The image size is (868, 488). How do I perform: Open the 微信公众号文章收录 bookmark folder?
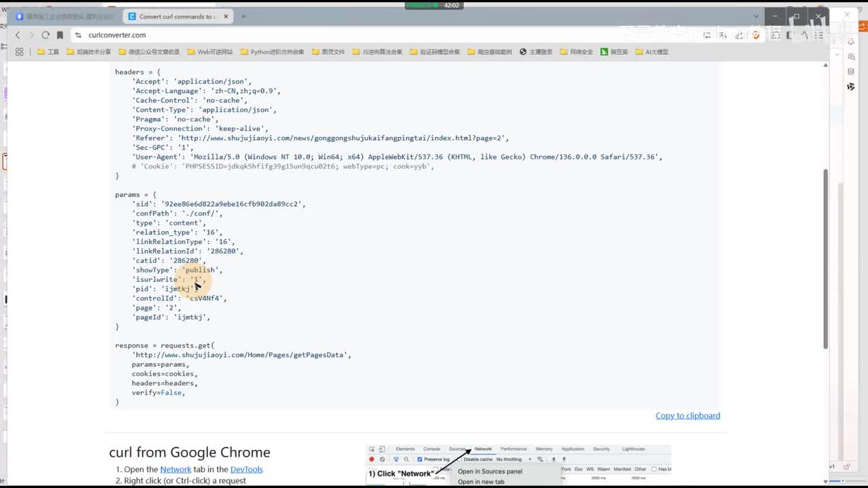tap(149, 52)
